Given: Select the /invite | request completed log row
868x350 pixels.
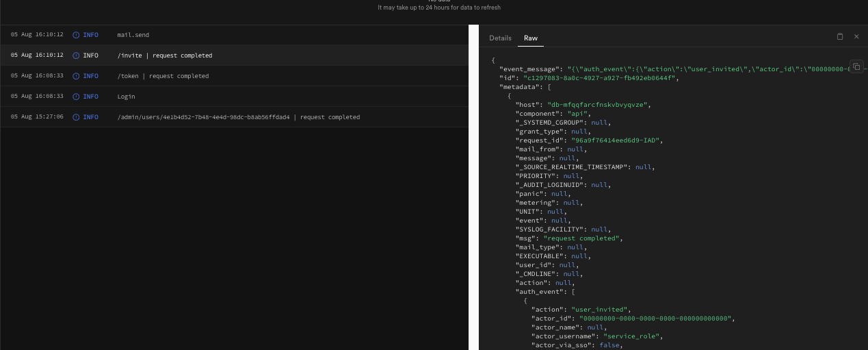Looking at the screenshot, I should tap(234, 55).
